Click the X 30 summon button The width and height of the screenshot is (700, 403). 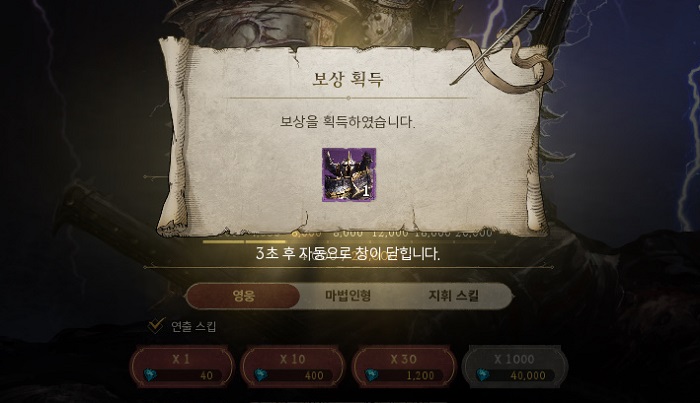point(404,367)
